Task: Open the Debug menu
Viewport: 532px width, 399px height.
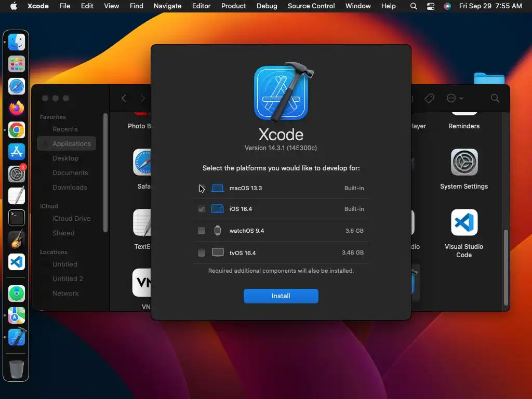Action: [x=267, y=6]
